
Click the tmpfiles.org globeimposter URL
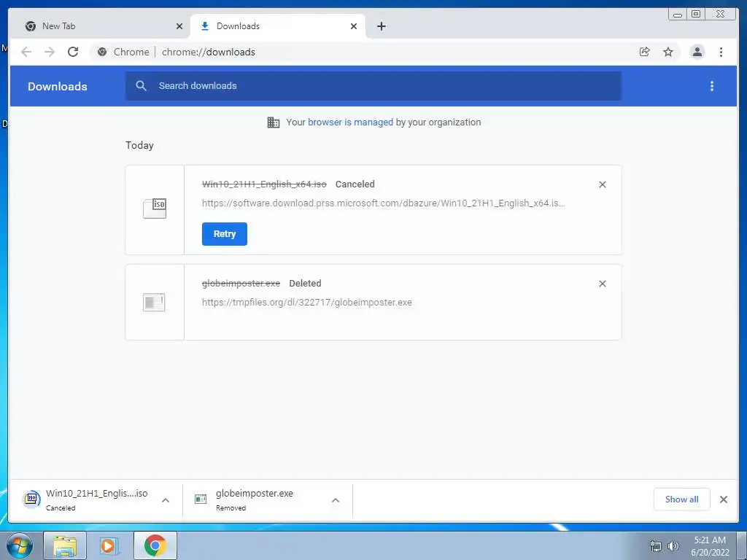click(307, 303)
